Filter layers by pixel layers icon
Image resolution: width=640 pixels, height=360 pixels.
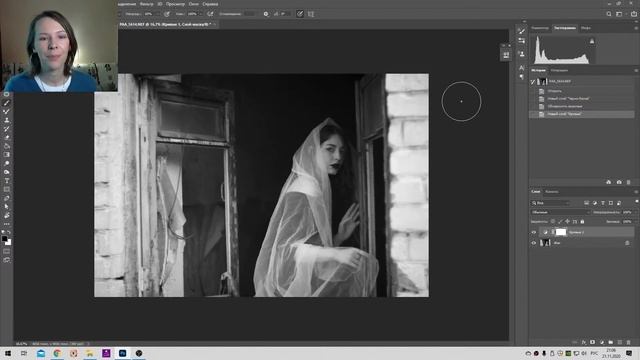coord(587,203)
